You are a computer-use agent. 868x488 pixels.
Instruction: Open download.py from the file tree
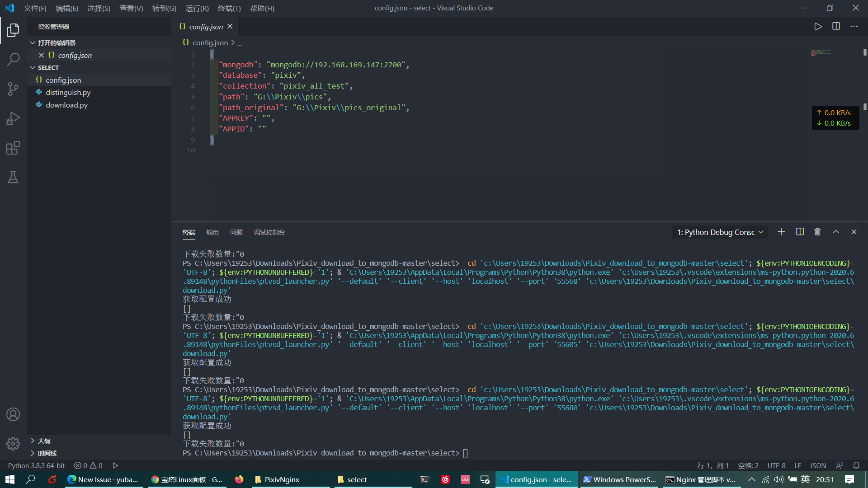tap(66, 105)
